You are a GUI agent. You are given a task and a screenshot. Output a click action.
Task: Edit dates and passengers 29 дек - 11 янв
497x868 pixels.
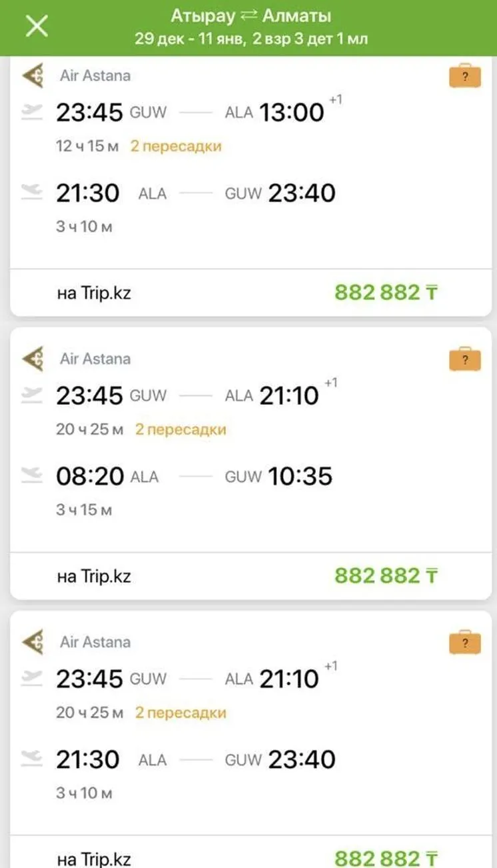(250, 39)
